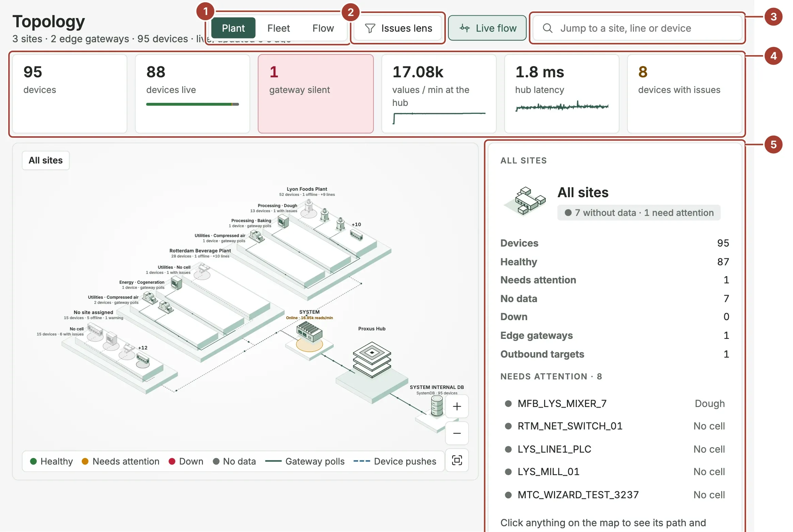Open the 88 devices live card
This screenshot has width=793, height=532.
pos(193,94)
